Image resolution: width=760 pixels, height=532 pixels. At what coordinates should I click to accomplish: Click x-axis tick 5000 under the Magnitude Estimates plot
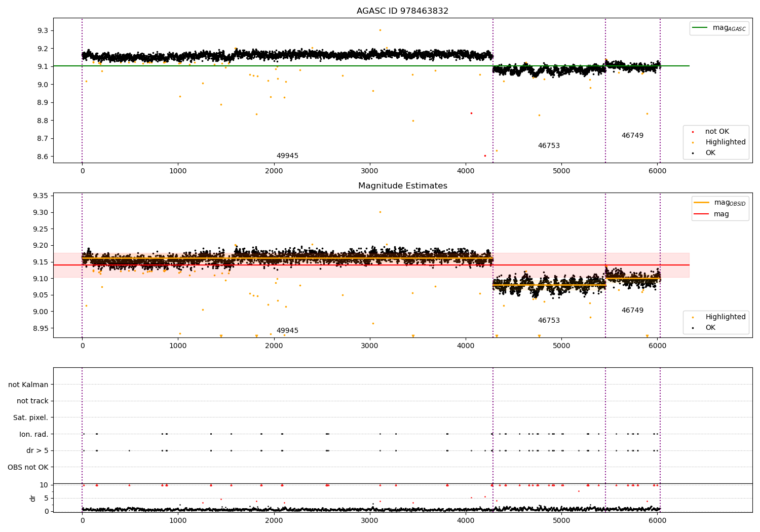(x=561, y=346)
